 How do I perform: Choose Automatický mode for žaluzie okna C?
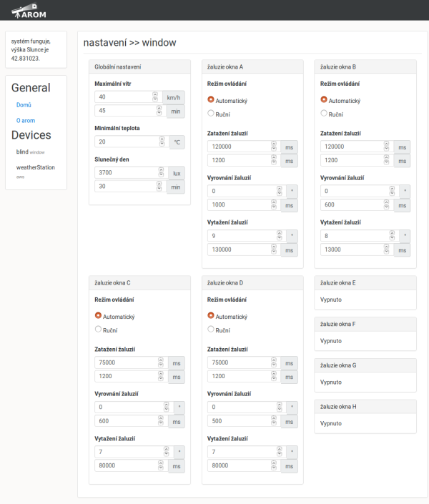point(98,315)
